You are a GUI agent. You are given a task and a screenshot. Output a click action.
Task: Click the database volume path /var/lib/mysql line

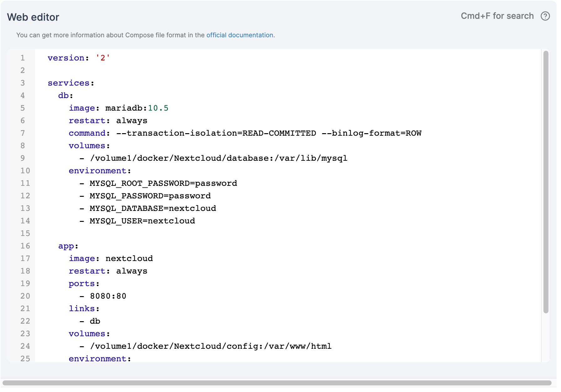pyautogui.click(x=218, y=158)
